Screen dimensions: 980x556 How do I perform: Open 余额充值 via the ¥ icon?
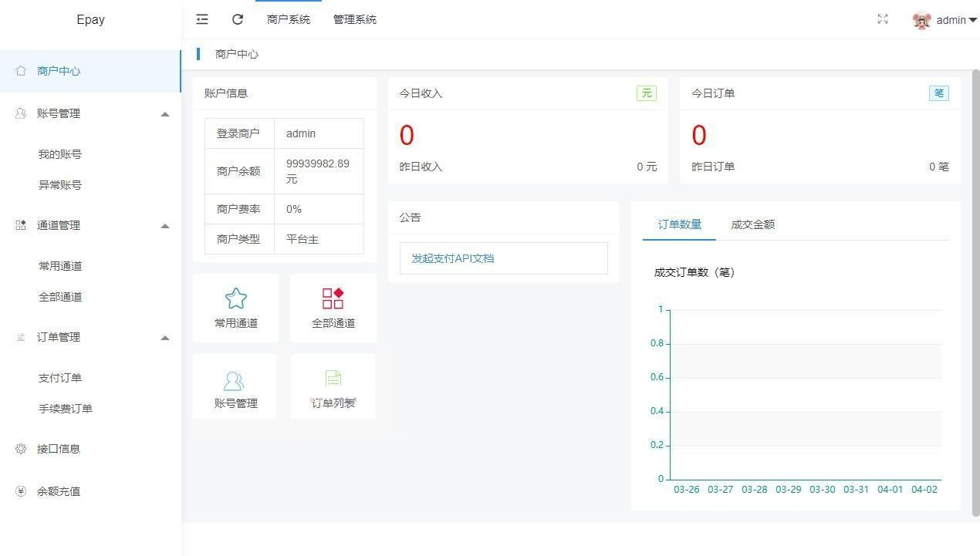21,490
